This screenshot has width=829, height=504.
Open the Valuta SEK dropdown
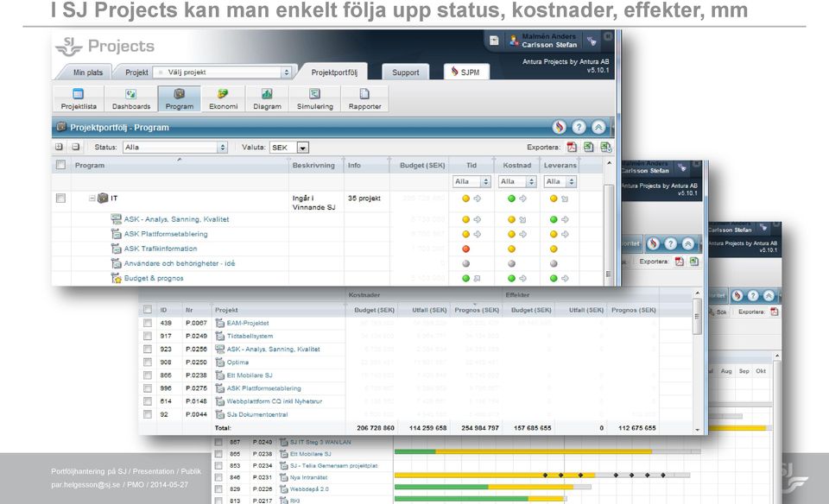pyautogui.click(x=288, y=148)
